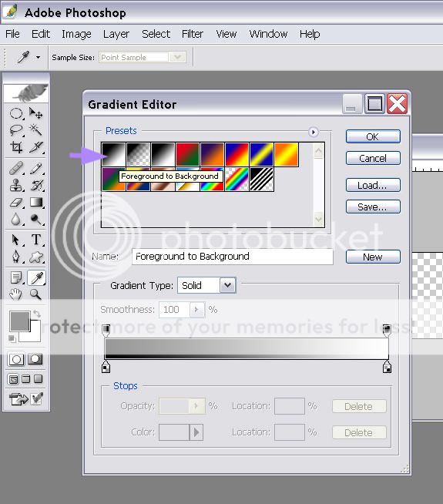Viewport: 443px width, 504px height.
Task: Select the Hand tool
Action: pos(15,294)
